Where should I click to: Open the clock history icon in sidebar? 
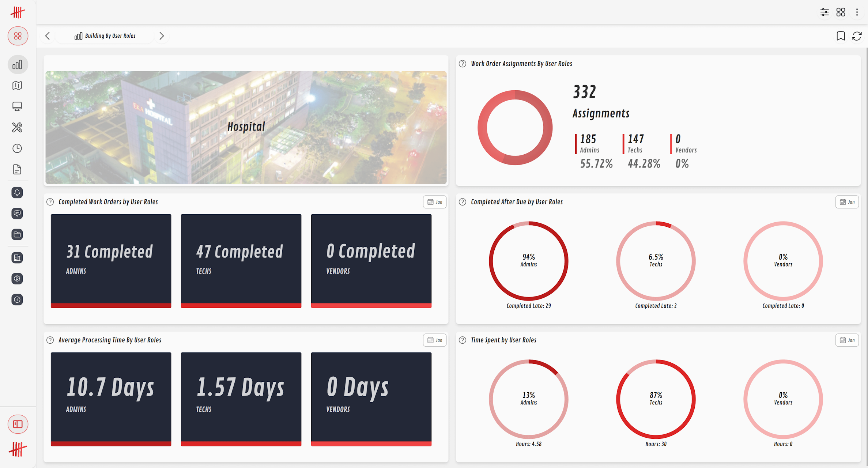coord(17,148)
